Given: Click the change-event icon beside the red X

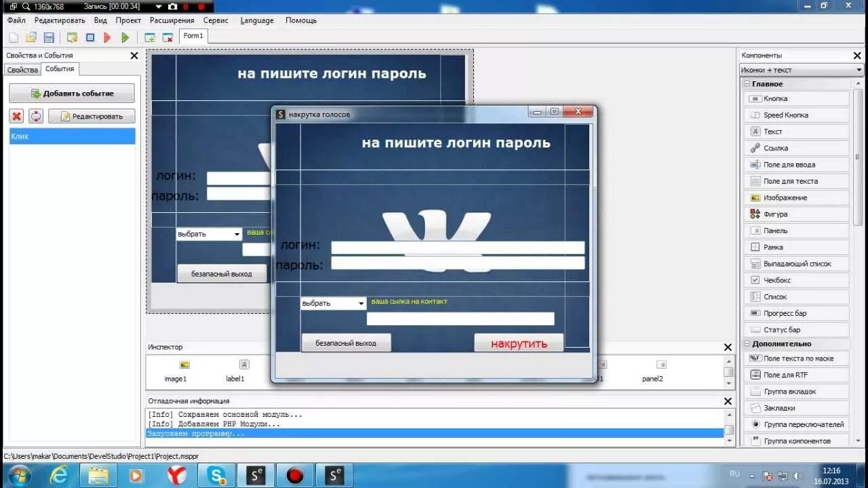Looking at the screenshot, I should [x=36, y=116].
